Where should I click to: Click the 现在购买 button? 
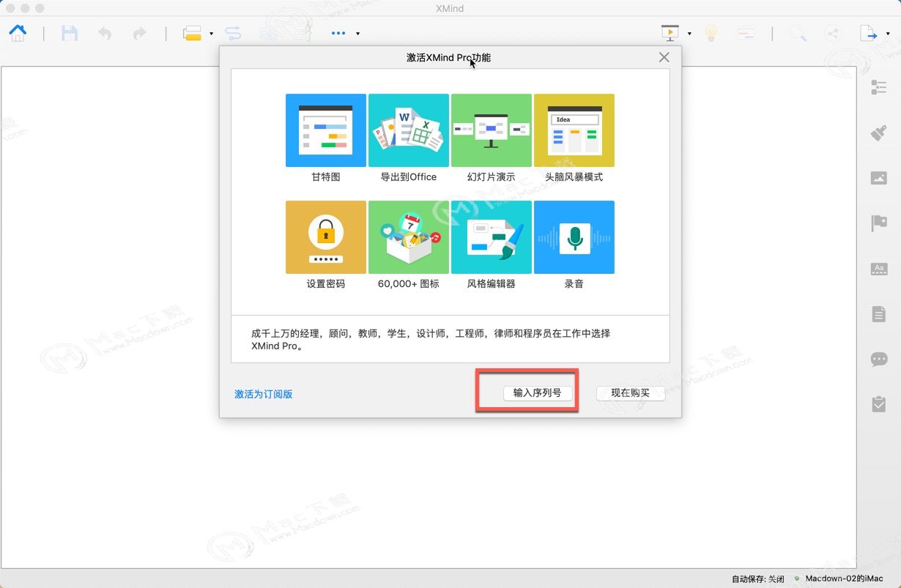click(631, 393)
